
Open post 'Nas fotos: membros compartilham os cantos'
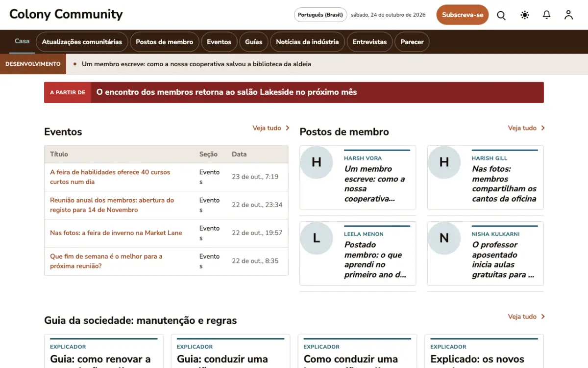(x=504, y=184)
